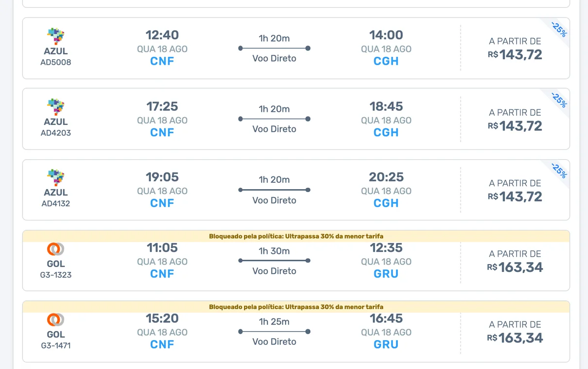Click the GOL logo on flight G3-1323
Image resolution: width=588 pixels, height=369 pixels.
click(x=56, y=249)
